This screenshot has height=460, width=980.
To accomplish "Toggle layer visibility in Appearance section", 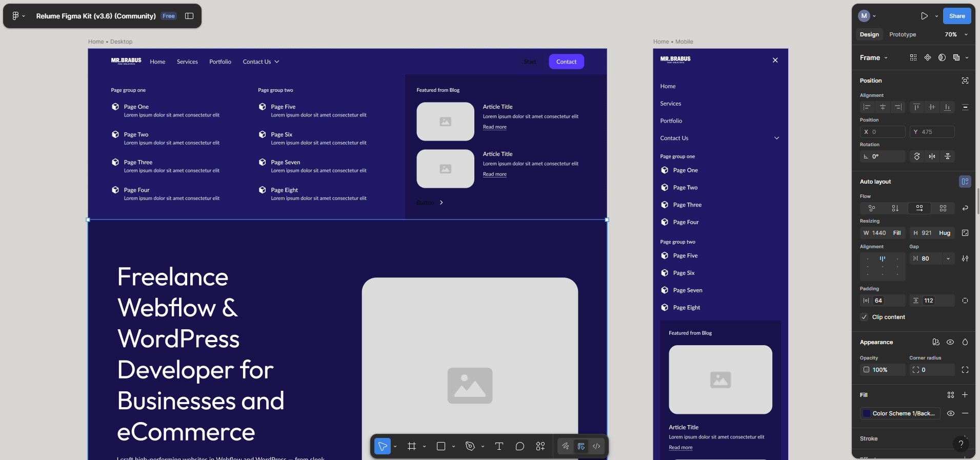I will [x=950, y=342].
